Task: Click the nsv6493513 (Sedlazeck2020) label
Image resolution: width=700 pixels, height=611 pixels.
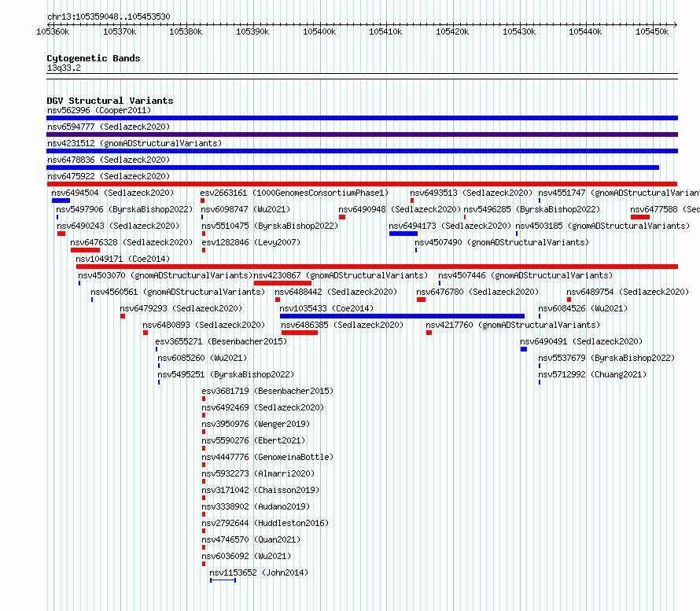Action: pyautogui.click(x=471, y=193)
